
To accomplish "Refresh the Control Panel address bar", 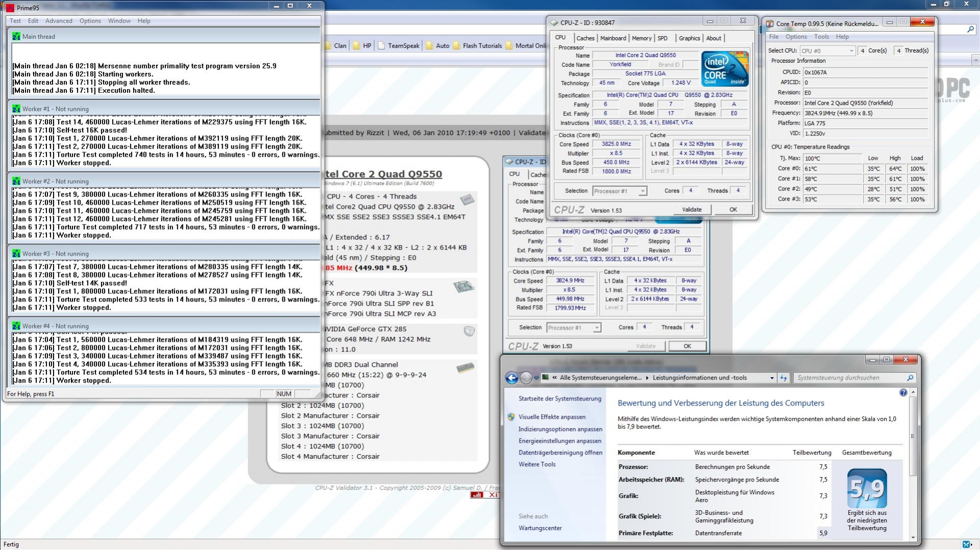I will point(783,378).
